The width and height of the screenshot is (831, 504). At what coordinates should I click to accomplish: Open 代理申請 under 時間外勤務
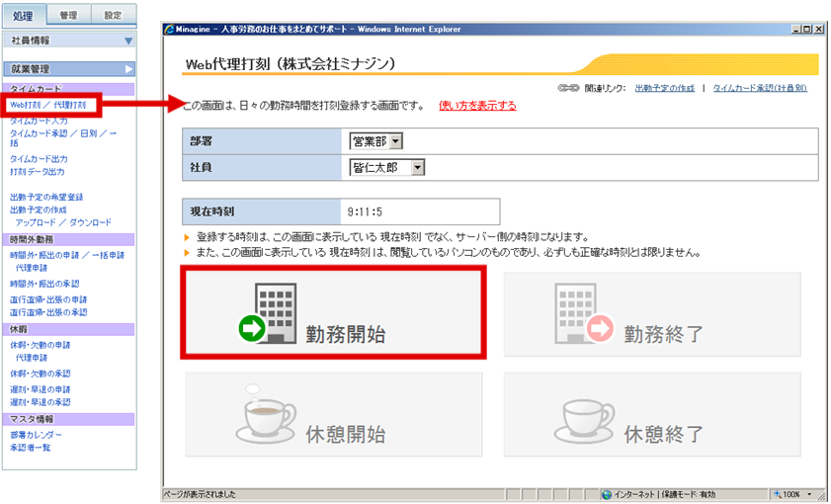click(32, 268)
